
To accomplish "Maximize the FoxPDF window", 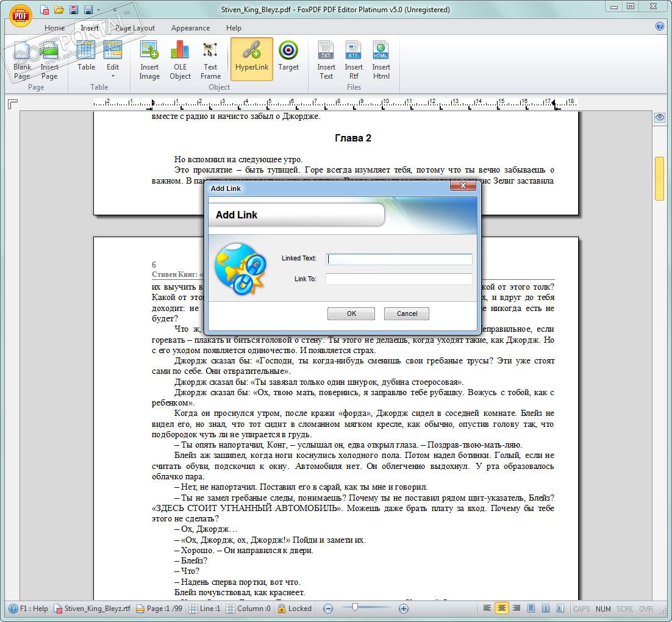I will click(x=631, y=7).
